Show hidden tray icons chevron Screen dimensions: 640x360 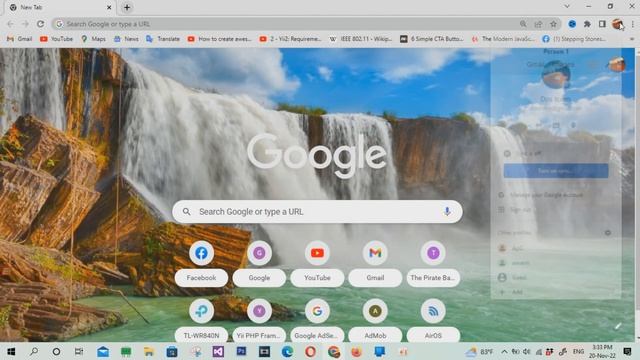coord(504,351)
